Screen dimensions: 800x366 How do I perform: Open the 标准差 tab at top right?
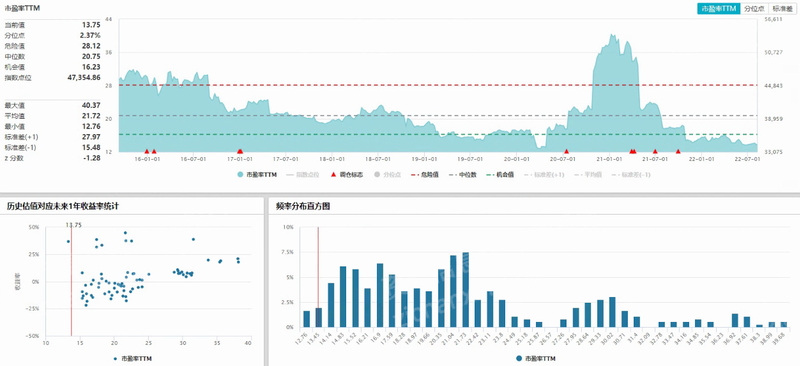pyautogui.click(x=782, y=9)
